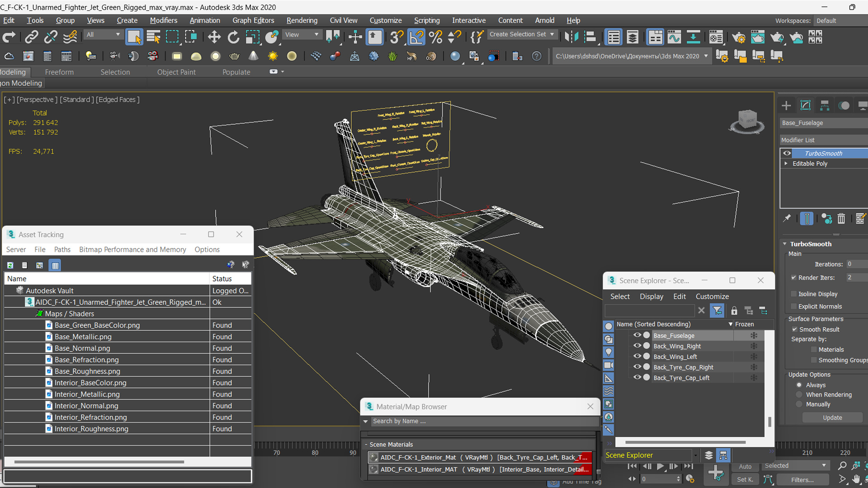Open Render Setup teapot icon
The height and width of the screenshot is (488, 868).
[x=738, y=37]
